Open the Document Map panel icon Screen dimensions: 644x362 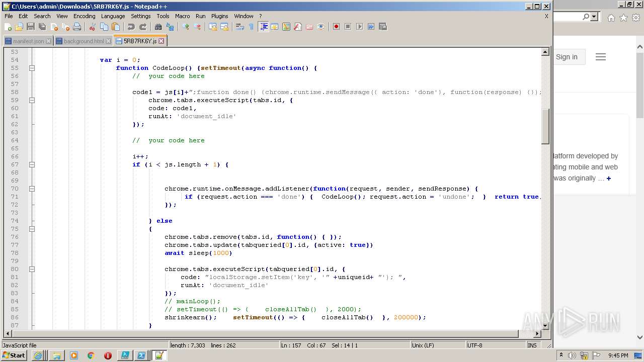286,27
